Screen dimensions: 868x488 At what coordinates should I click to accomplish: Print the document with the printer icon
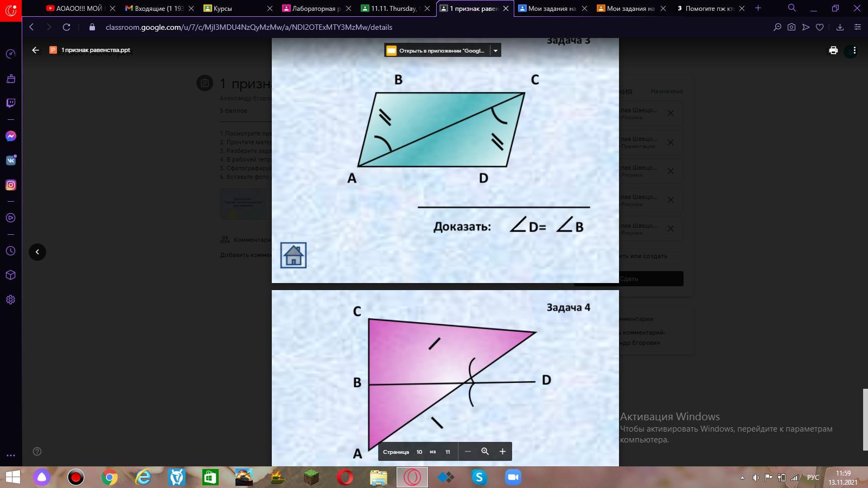(x=833, y=50)
